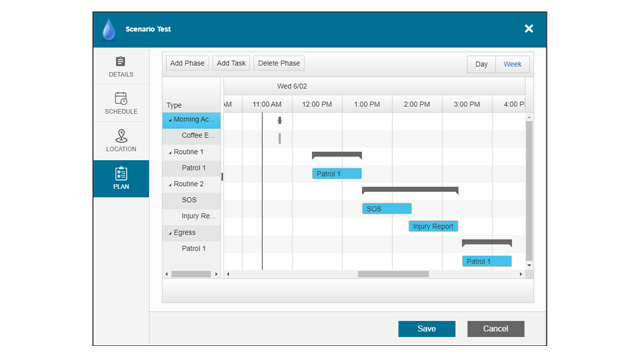Collapse the Routine 2 phase
640x360 pixels.
[x=170, y=185]
